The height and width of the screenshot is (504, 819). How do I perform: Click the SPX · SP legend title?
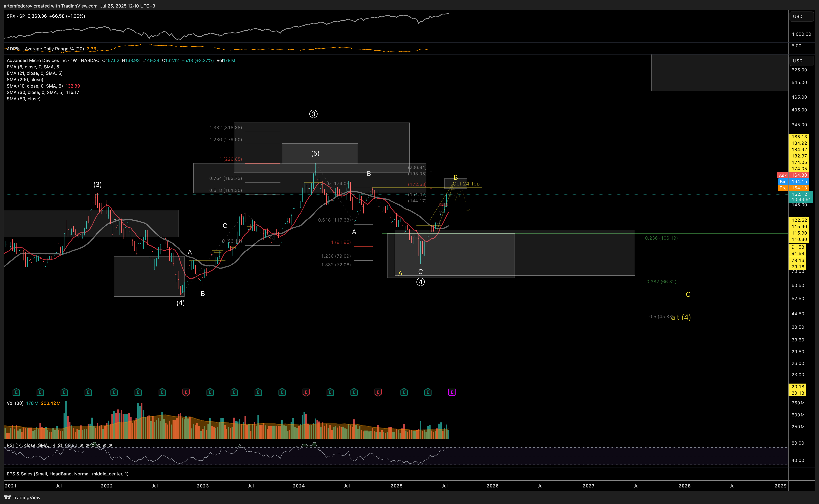point(16,16)
